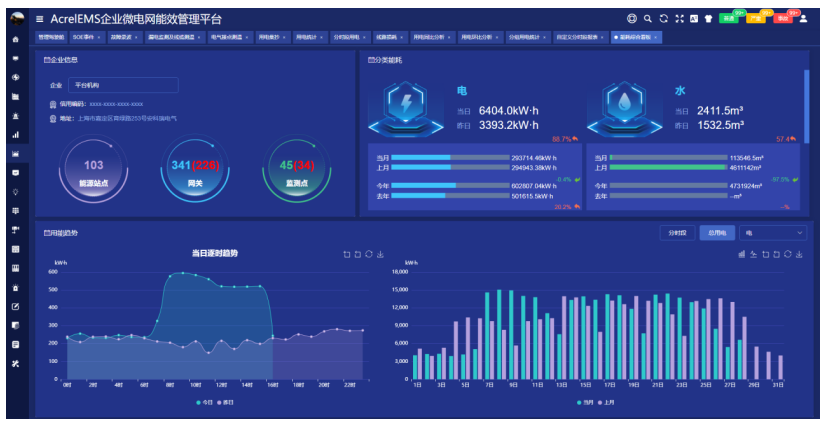This screenshot has width=824, height=421.
Task: Click the hamburger menu icon beside AcrelEMS title
Action: 39,19
